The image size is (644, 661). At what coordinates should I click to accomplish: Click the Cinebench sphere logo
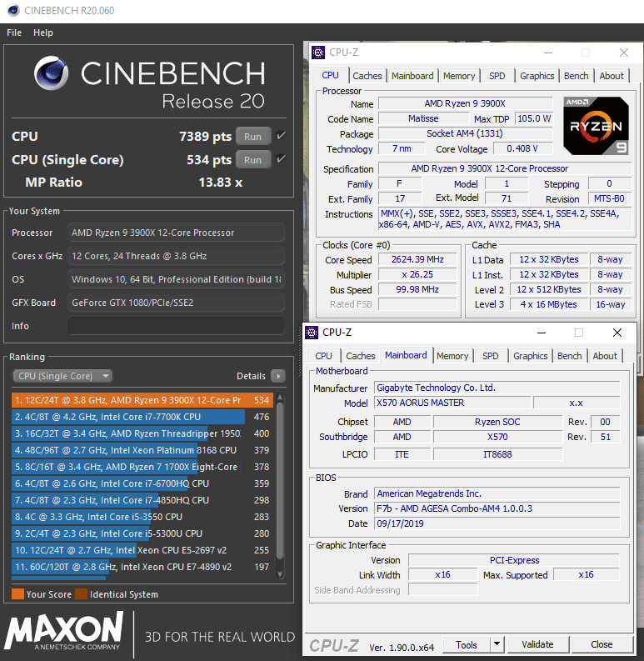(x=51, y=73)
